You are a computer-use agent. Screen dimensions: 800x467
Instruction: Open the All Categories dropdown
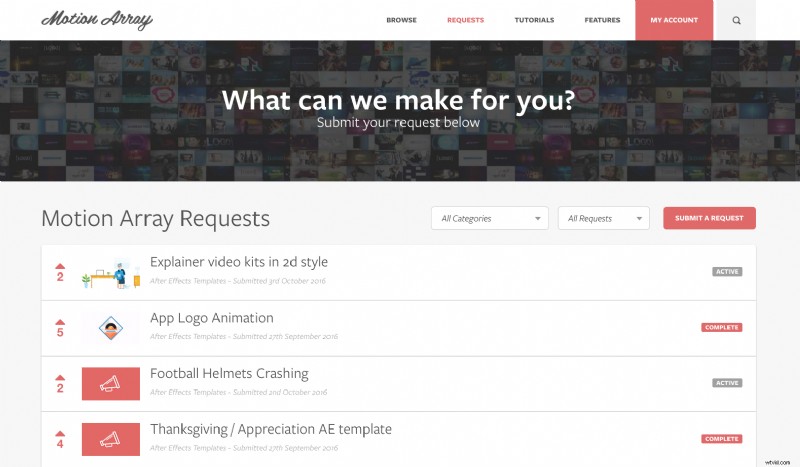coord(490,218)
